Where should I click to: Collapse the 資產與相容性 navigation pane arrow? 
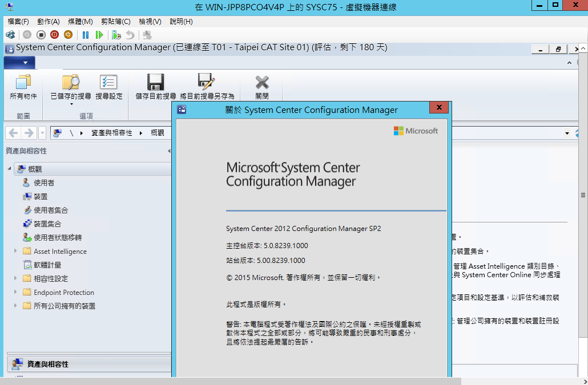point(169,151)
